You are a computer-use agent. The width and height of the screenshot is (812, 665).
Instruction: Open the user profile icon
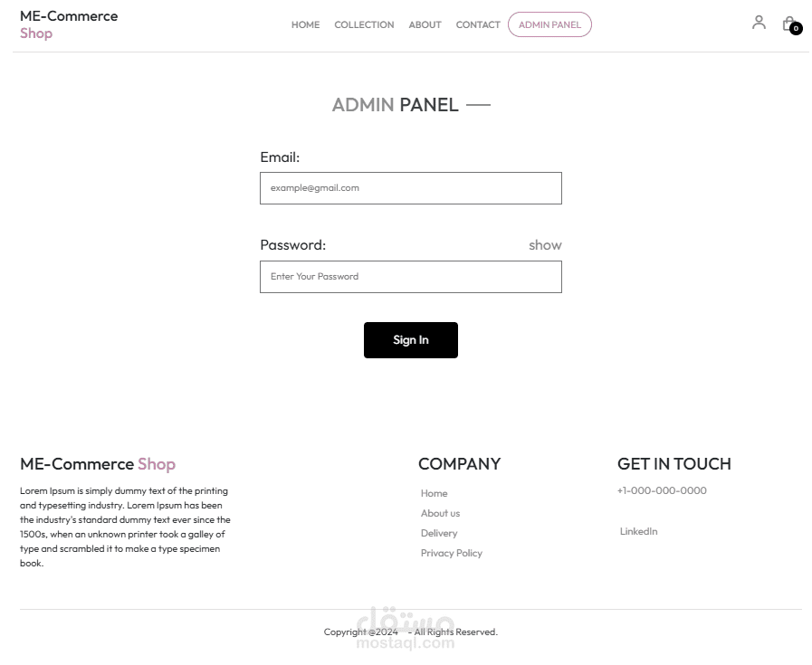[x=759, y=23]
